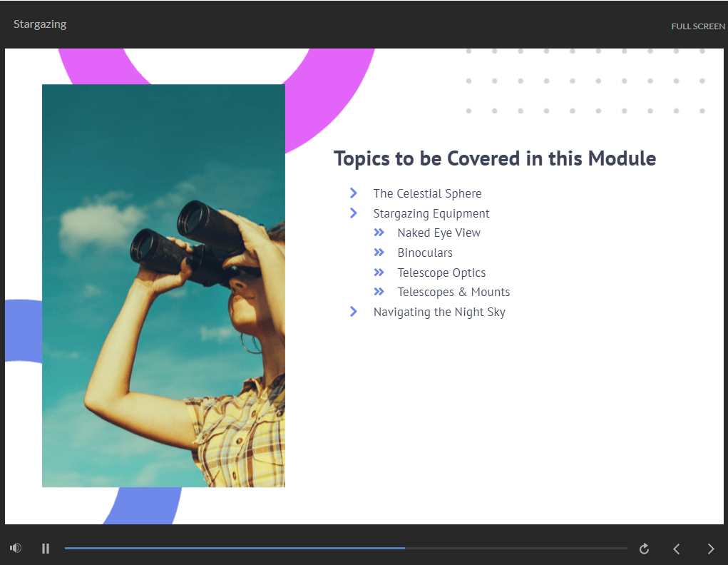
Task: Select Navigating the Night Sky topic
Action: [x=439, y=312]
